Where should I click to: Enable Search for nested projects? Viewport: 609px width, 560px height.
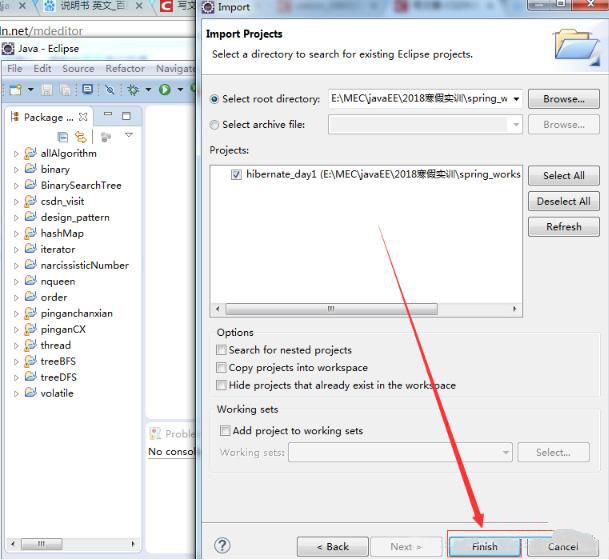coord(221,350)
